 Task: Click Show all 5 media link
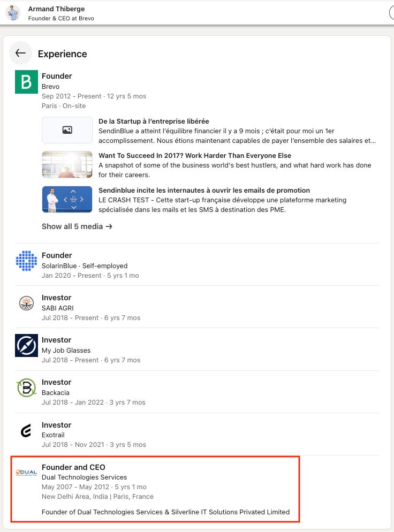point(77,226)
